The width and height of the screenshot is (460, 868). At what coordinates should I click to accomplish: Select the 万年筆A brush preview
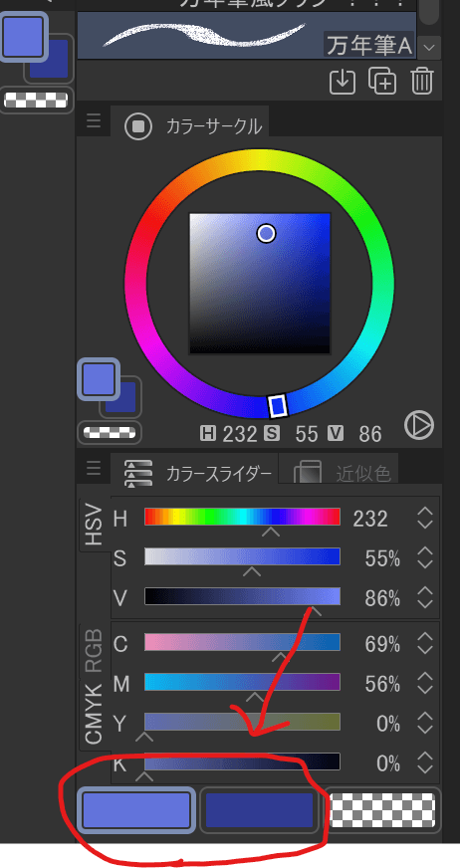click(x=247, y=35)
